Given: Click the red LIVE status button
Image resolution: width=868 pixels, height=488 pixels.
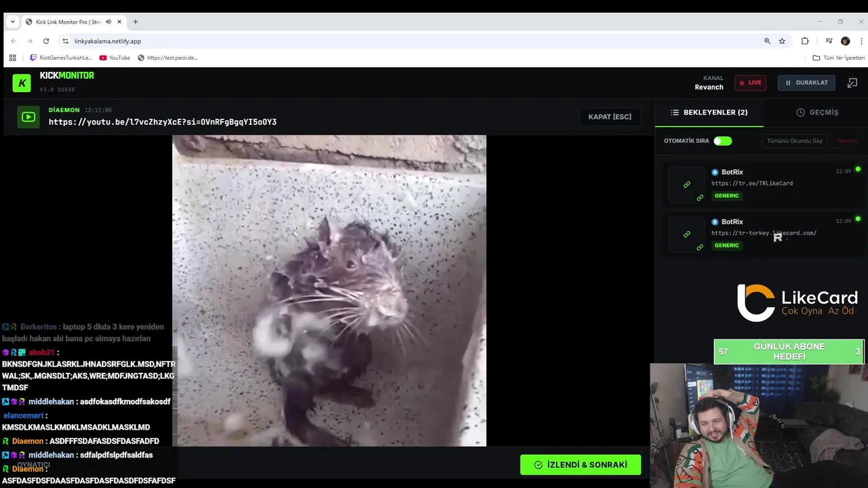Looking at the screenshot, I should click(750, 83).
